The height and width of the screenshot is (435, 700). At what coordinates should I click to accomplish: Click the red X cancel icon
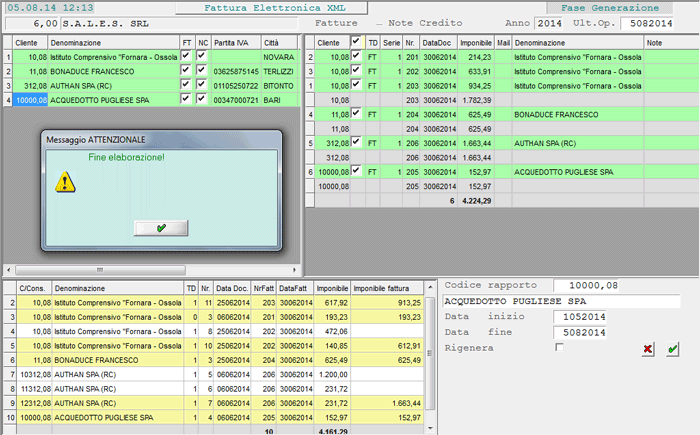(648, 348)
